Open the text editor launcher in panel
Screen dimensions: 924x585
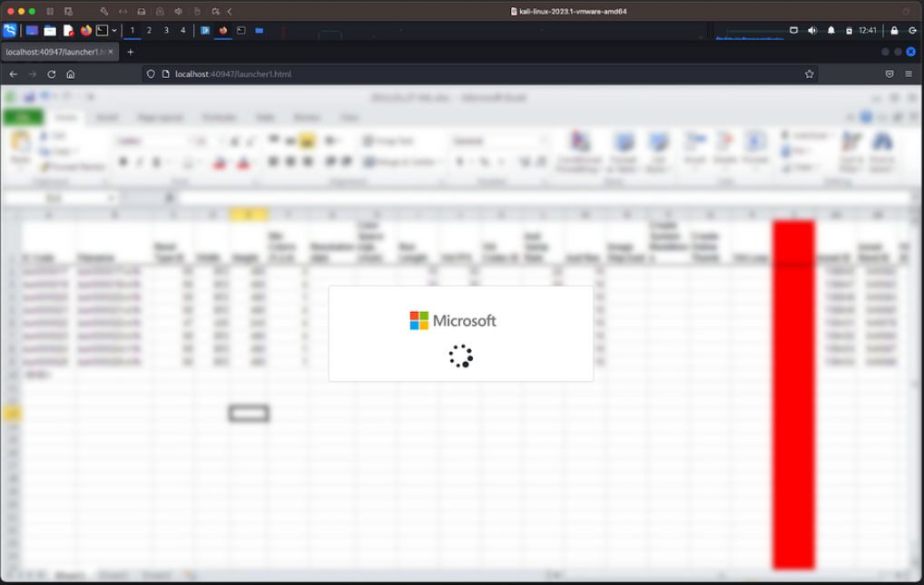pyautogui.click(x=68, y=30)
